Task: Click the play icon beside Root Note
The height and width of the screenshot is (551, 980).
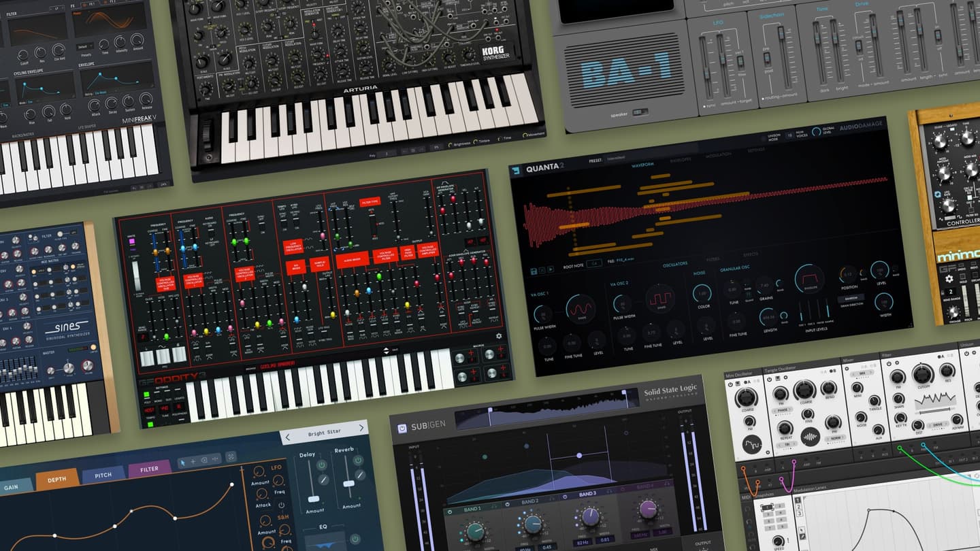Action: pos(551,269)
